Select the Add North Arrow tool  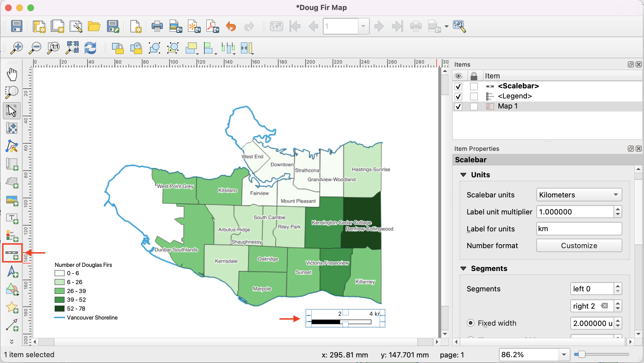point(12,271)
